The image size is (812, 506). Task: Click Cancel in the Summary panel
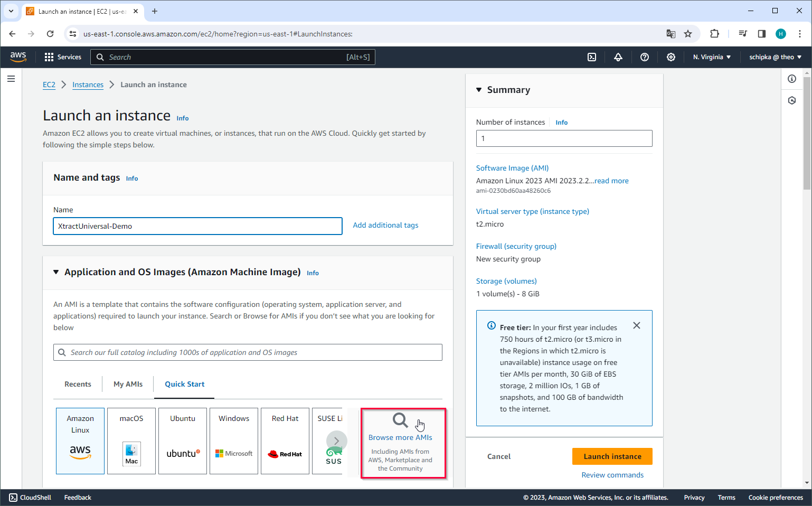tap(499, 456)
